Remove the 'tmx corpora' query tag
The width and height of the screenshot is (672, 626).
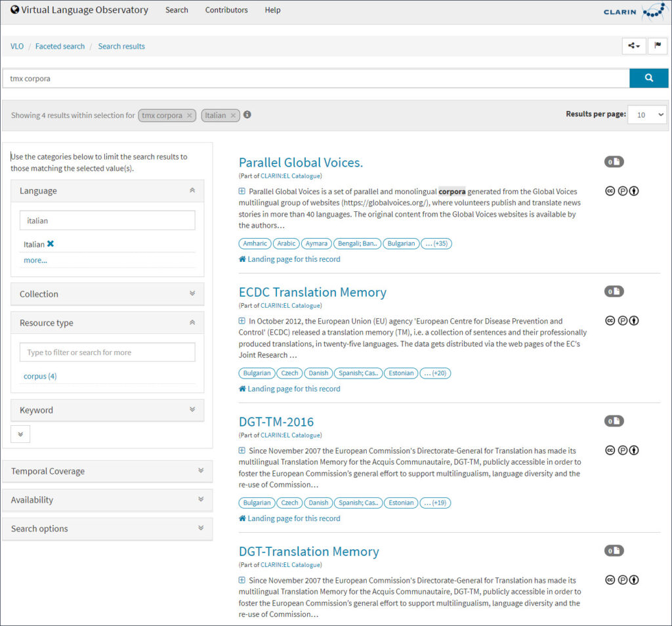[x=189, y=115]
